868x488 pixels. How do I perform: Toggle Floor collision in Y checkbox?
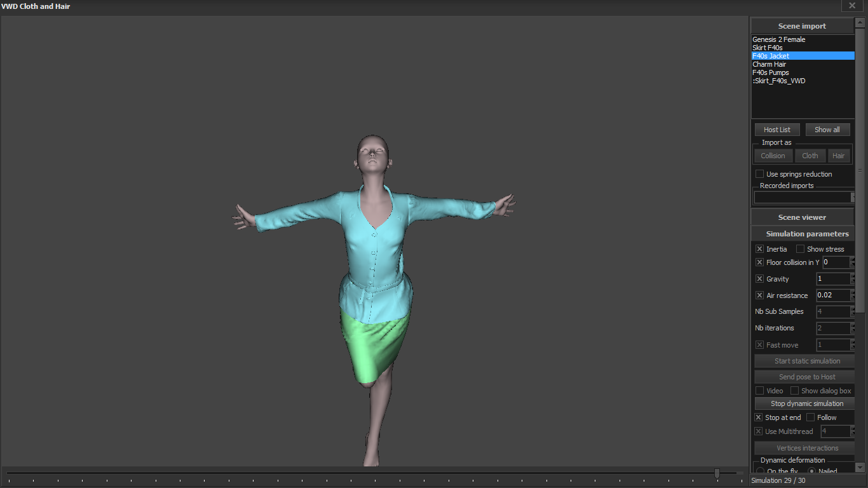point(759,262)
